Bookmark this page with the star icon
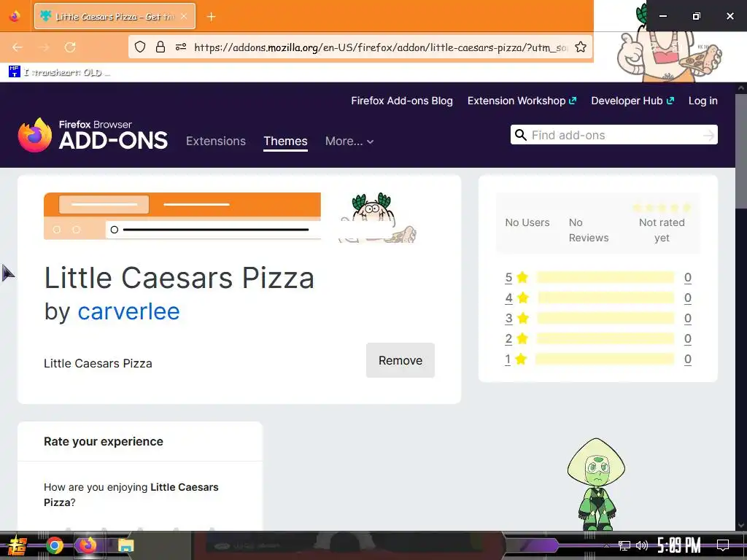The height and width of the screenshot is (560, 747). click(580, 47)
